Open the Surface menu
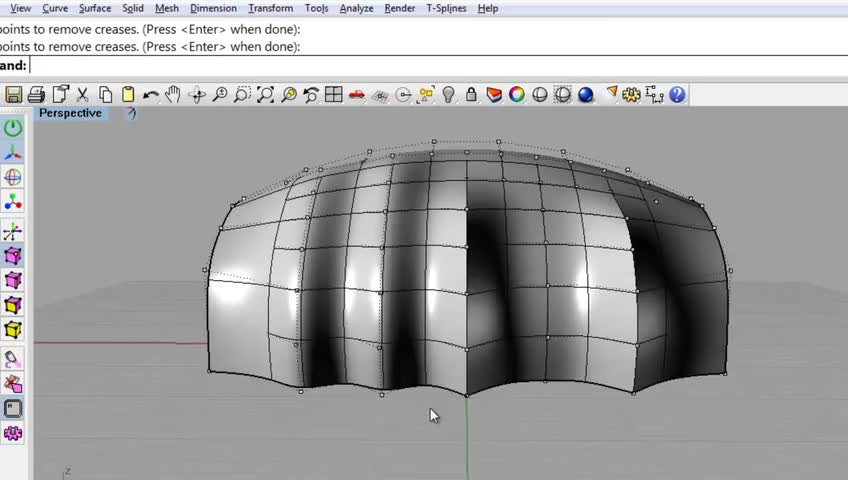This screenshot has height=480, width=848. click(95, 8)
